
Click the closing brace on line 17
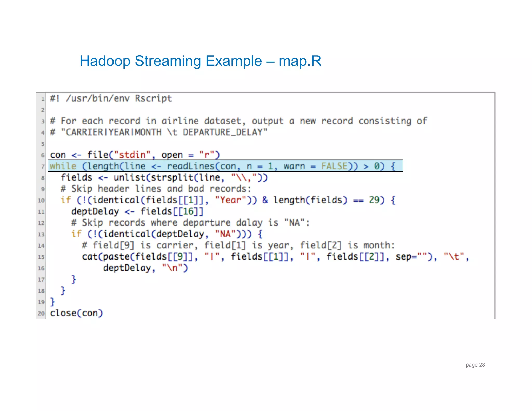click(x=74, y=280)
